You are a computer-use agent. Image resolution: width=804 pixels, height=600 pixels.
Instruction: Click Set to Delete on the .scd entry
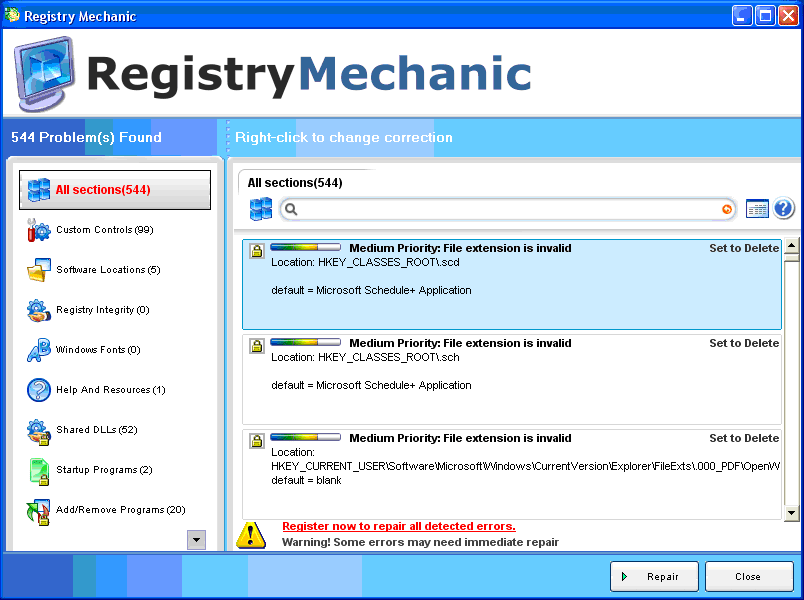click(x=744, y=248)
